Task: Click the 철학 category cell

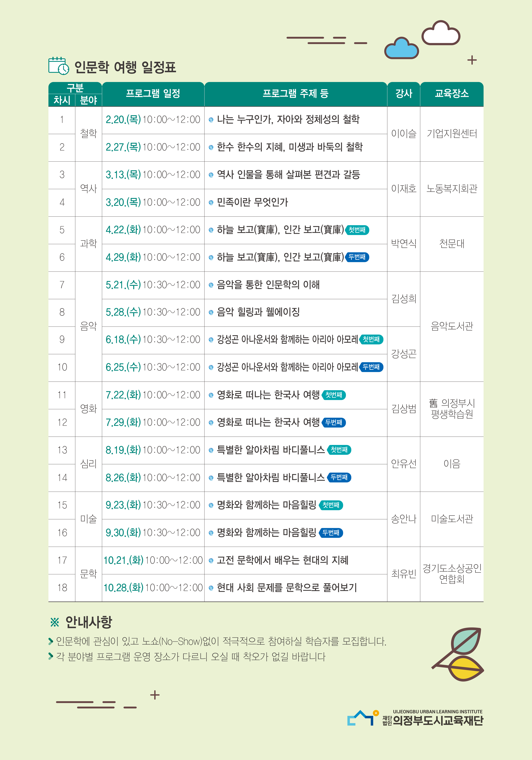Action: point(88,134)
